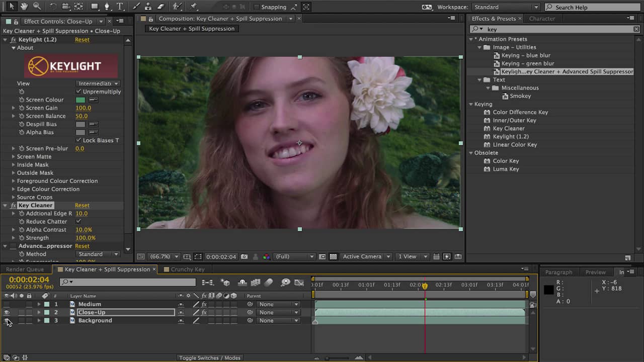Enable motion blur icon in timeline header
The height and width of the screenshot is (362, 644).
click(269, 283)
